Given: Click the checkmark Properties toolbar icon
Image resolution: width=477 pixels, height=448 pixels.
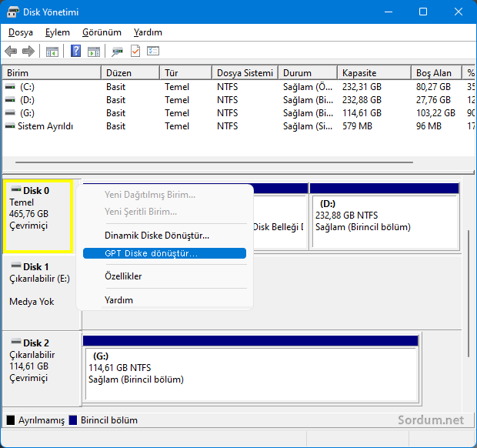Looking at the screenshot, I should point(135,51).
